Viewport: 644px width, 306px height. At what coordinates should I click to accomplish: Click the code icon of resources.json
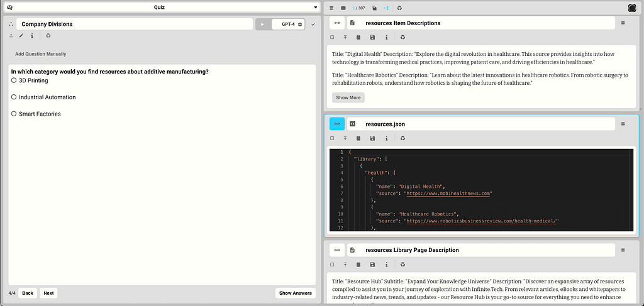(x=352, y=124)
